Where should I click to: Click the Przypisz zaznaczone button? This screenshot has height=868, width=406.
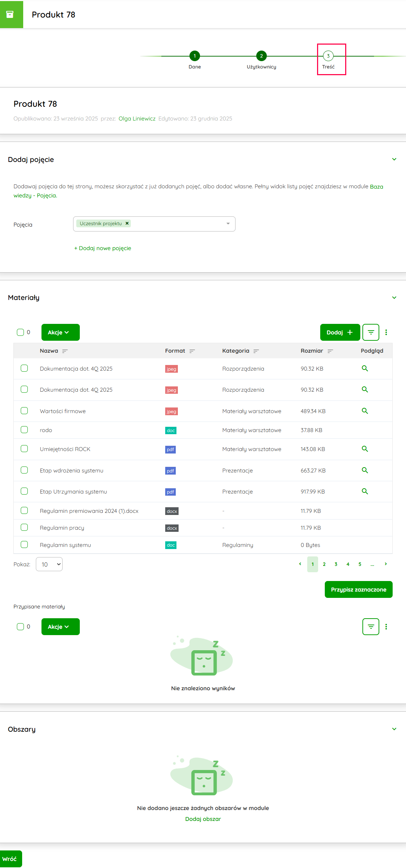click(x=358, y=589)
